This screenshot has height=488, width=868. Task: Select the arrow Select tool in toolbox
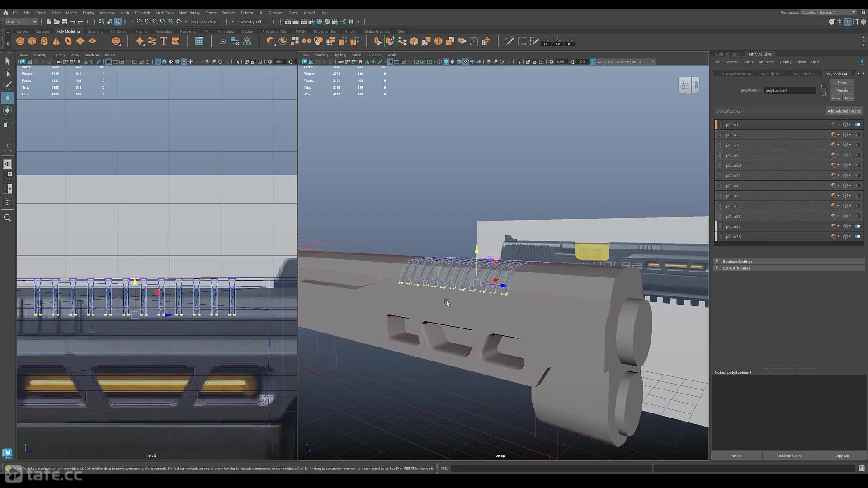(7, 61)
